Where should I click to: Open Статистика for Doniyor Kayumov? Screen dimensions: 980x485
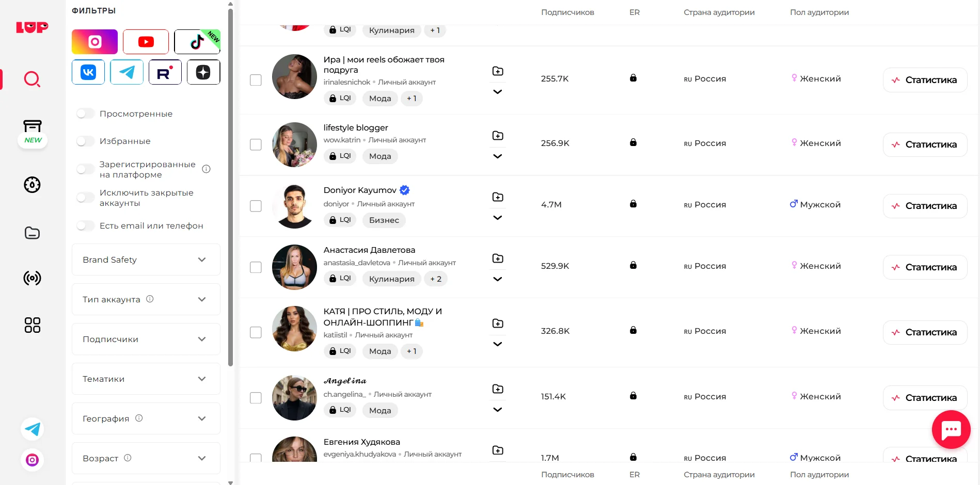pyautogui.click(x=925, y=206)
